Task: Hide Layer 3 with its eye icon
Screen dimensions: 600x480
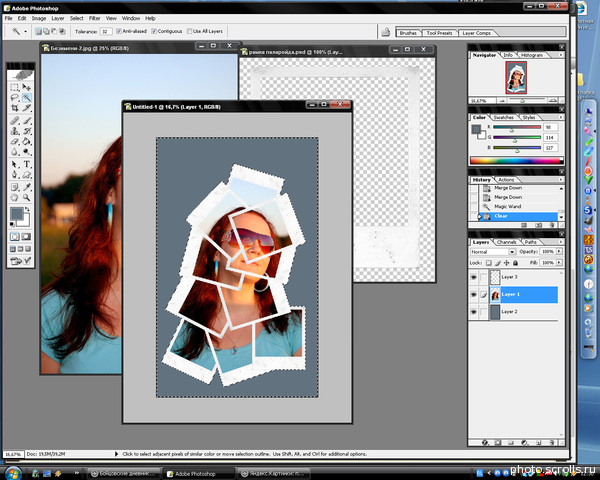Action: coord(474,277)
